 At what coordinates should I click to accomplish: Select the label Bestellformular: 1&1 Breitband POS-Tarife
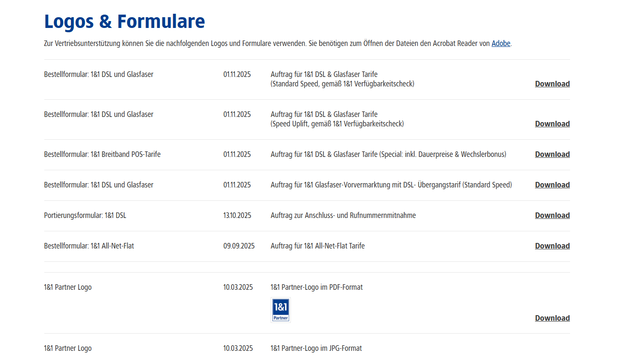click(102, 154)
